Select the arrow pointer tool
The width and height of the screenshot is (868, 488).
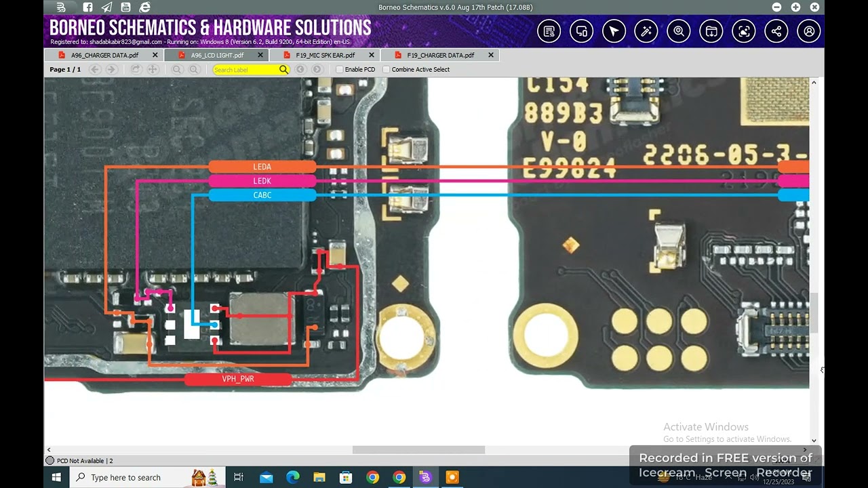[x=614, y=31]
